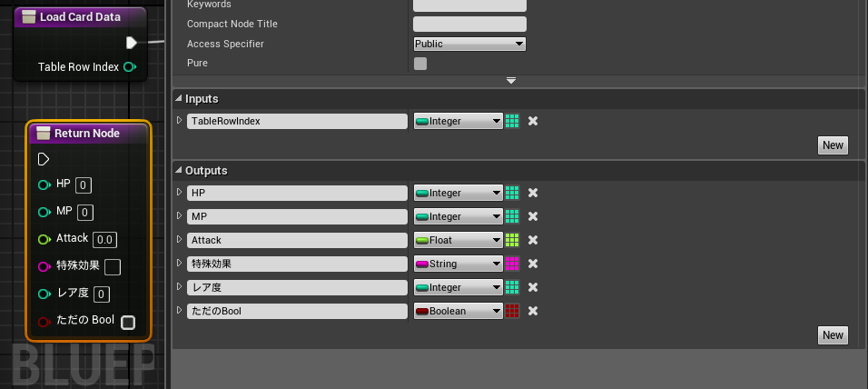Expand the 特殊効果 output row details
The image size is (868, 389).
(x=179, y=264)
